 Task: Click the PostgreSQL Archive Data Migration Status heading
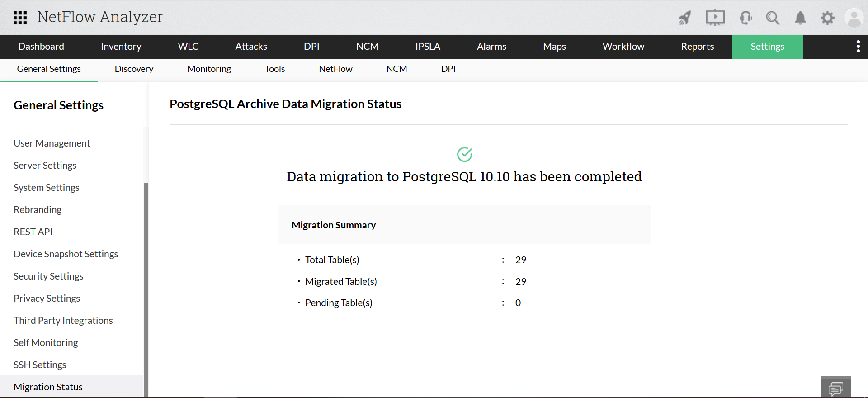(x=285, y=104)
